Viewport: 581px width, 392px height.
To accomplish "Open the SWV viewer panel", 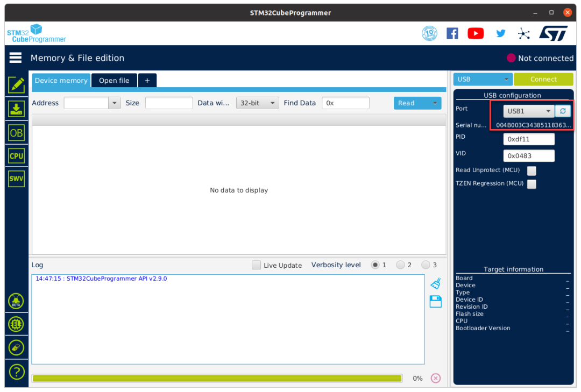I will tap(16, 179).
